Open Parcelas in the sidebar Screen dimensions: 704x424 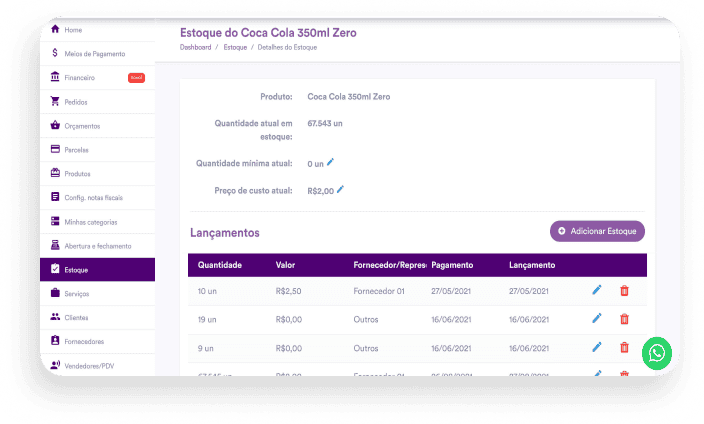click(x=97, y=150)
